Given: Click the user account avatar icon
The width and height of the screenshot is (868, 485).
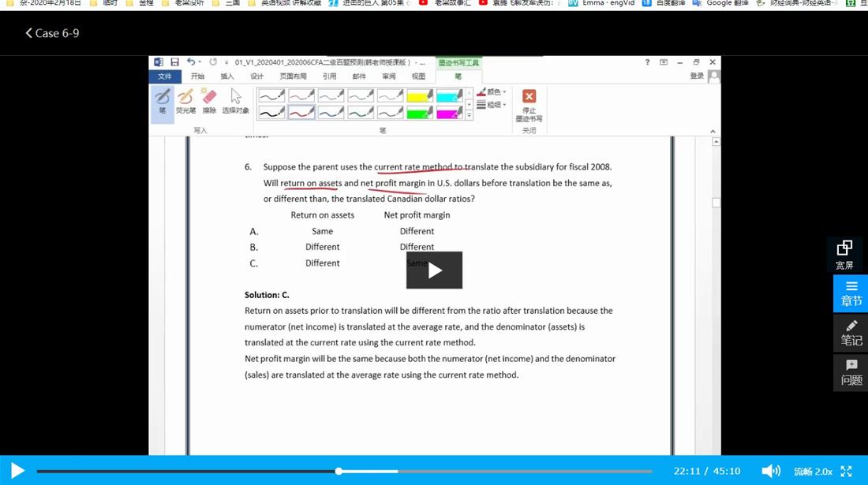Looking at the screenshot, I should [x=714, y=76].
